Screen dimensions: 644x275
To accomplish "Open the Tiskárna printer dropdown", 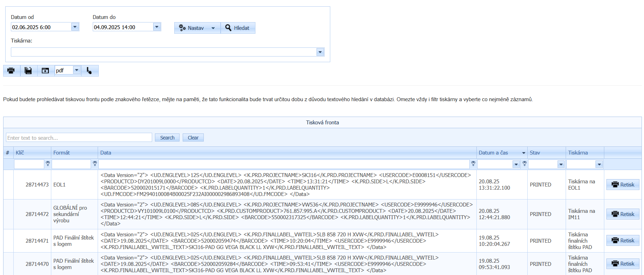I will (320, 52).
